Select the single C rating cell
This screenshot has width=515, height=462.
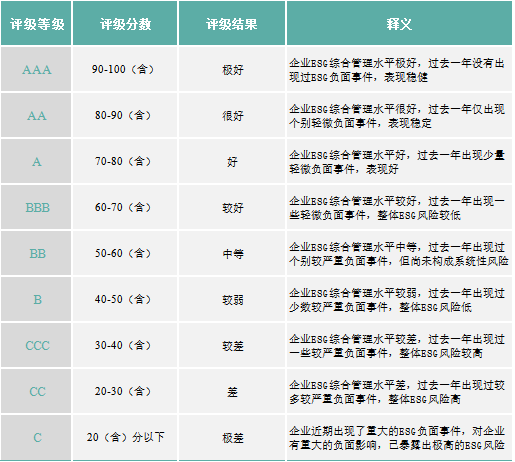[x=36, y=437]
